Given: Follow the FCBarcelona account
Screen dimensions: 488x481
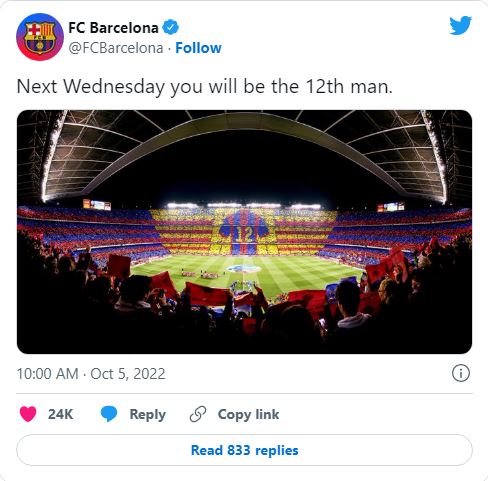Looking at the screenshot, I should pos(198,48).
